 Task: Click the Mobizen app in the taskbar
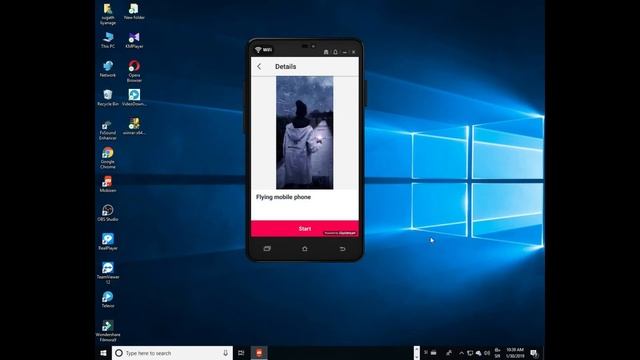pos(259,353)
